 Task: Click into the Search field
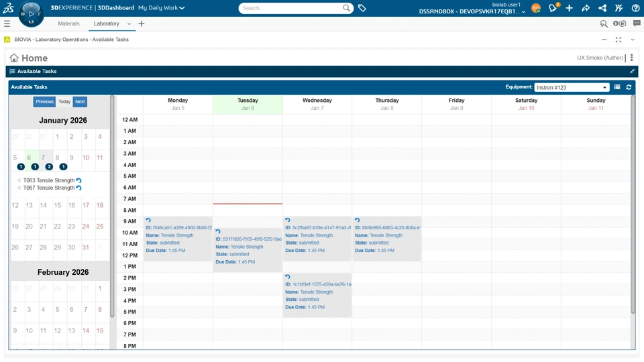291,8
